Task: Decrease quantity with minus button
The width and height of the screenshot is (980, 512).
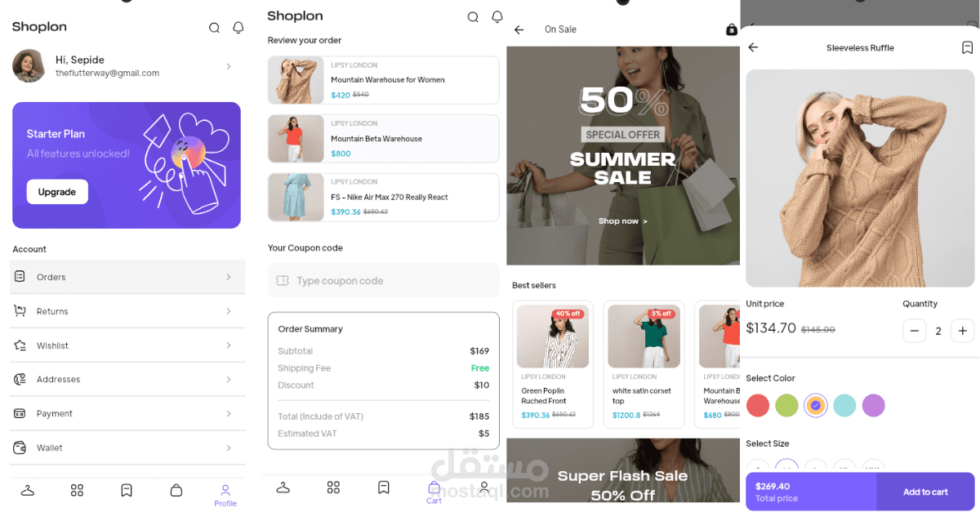Action: (915, 331)
